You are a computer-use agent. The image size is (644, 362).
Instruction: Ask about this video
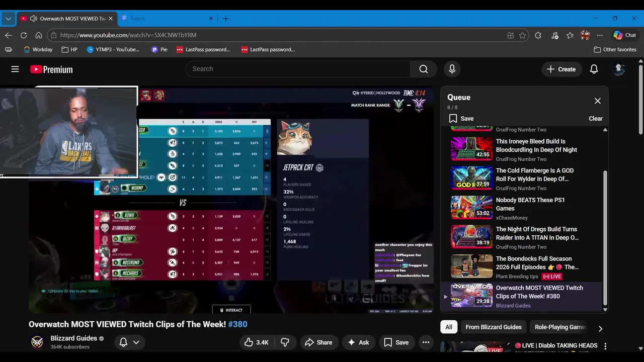coord(359,342)
